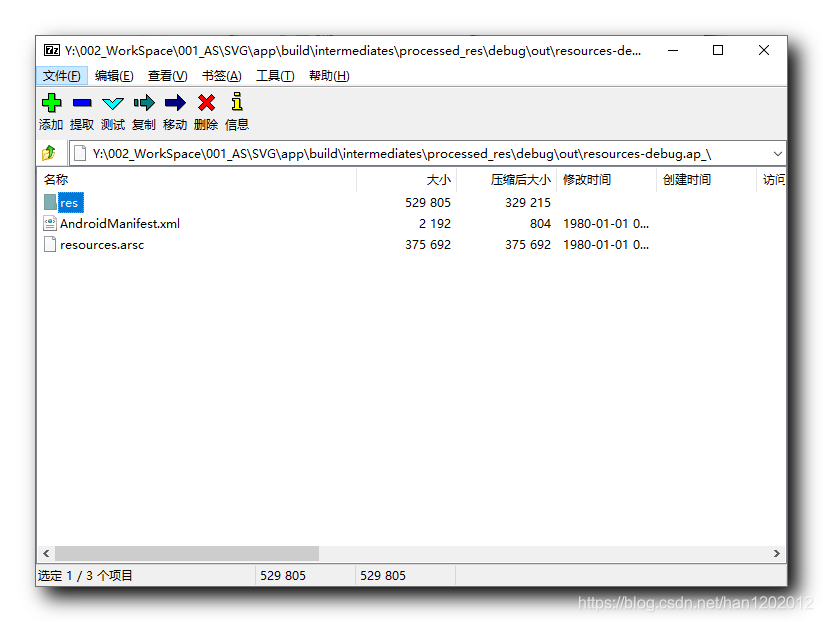Select the res folder name
823x622 pixels.
[x=69, y=203]
